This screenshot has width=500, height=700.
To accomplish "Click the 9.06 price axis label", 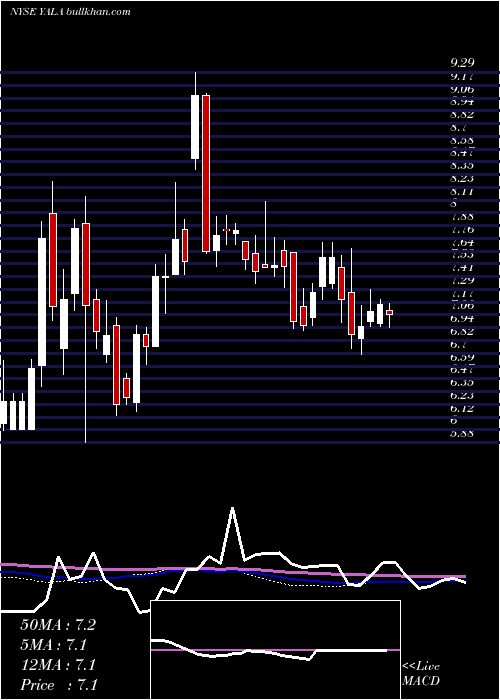I will coord(462,89).
